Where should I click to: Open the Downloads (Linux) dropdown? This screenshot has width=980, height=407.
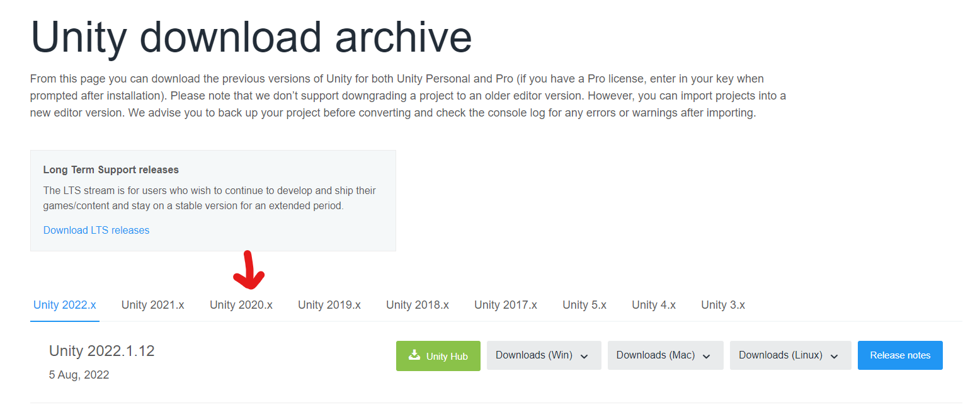tap(790, 355)
